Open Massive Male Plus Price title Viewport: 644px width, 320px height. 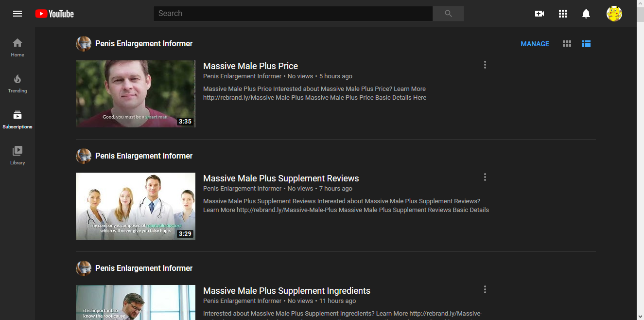coord(250,66)
